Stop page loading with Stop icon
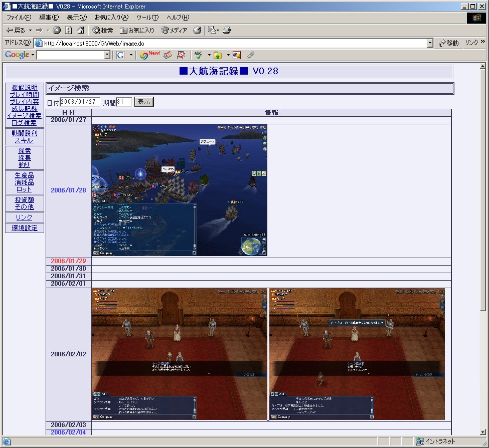Screen dimensions: 489x448 pos(57,30)
